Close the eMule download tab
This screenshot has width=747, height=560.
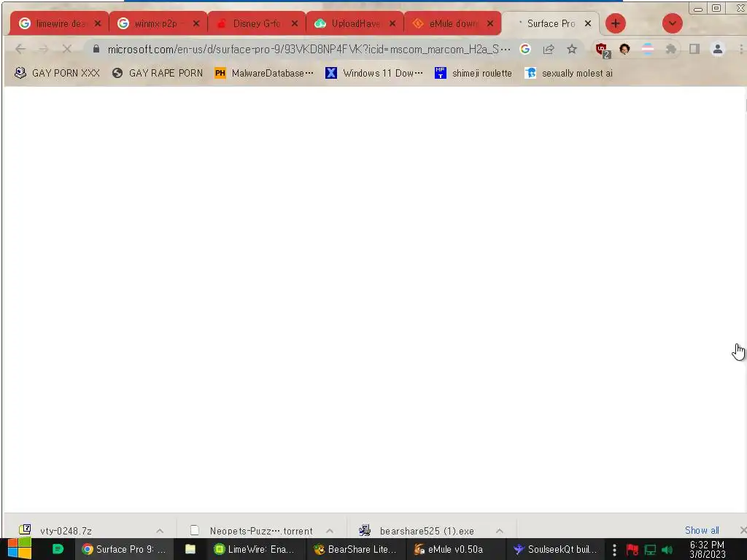(x=490, y=23)
